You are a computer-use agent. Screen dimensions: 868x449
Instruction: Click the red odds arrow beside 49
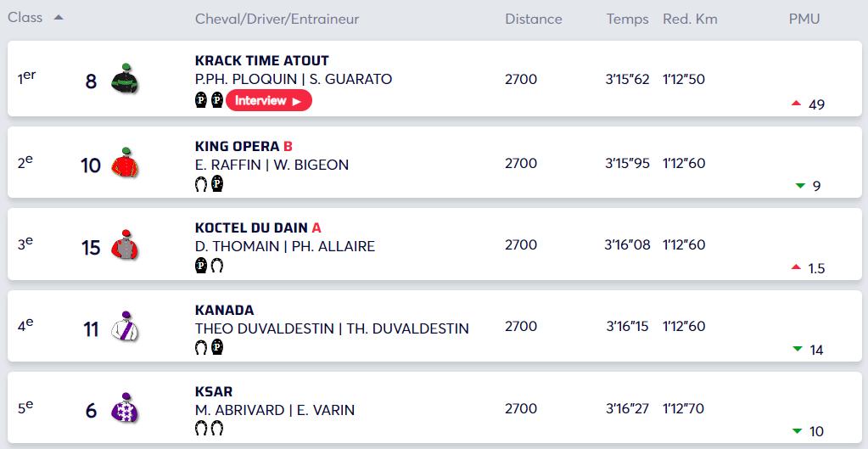pos(796,103)
